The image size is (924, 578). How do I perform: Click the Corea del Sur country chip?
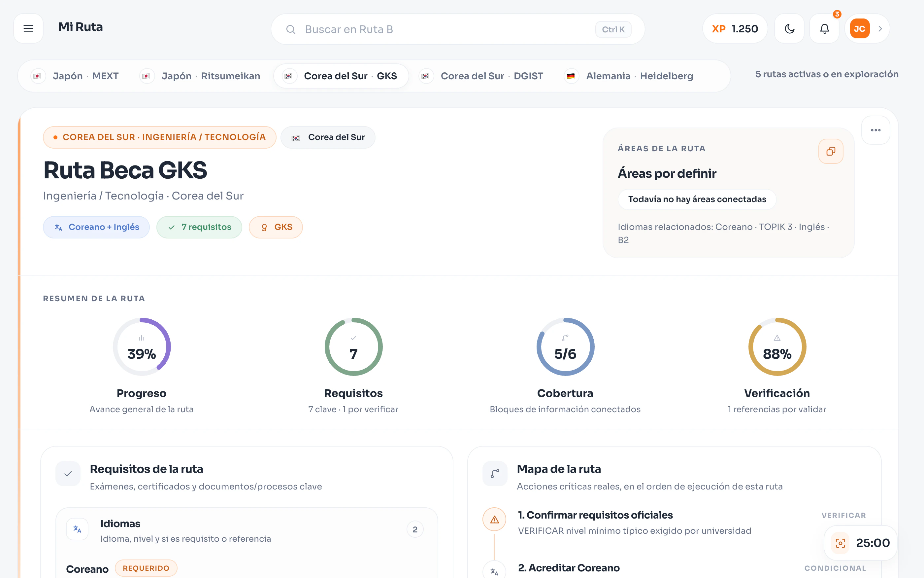tap(328, 137)
